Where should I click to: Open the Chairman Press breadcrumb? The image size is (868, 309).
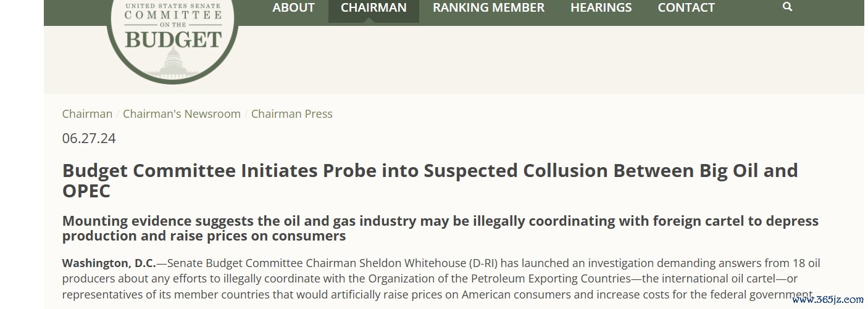coord(291,114)
